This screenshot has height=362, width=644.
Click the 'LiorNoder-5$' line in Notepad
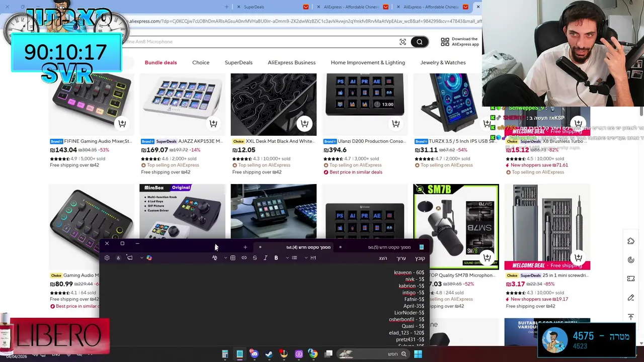[409, 313]
